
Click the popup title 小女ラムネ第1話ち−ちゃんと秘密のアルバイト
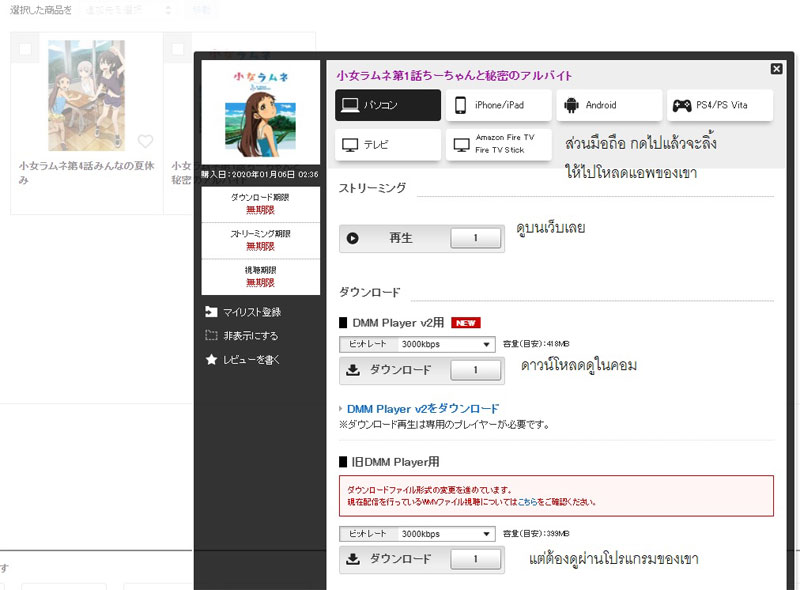coord(454,76)
